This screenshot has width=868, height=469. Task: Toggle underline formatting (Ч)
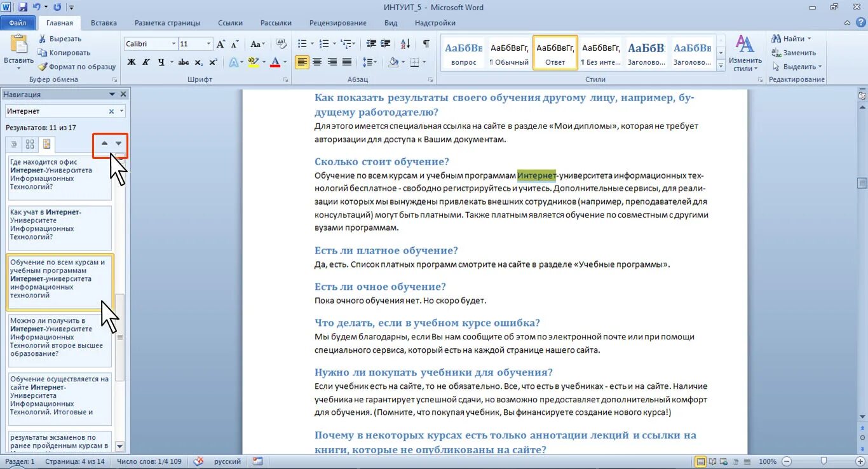point(161,62)
